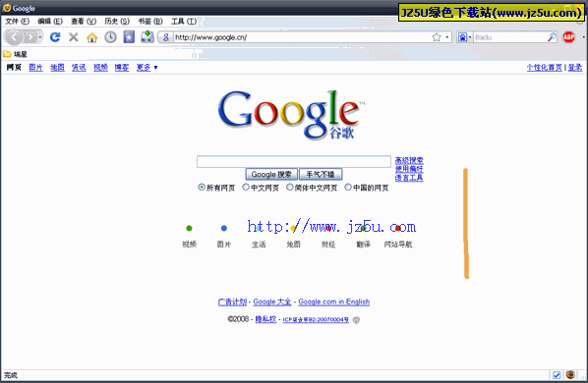Click the Baidu paw search engine icon
This screenshot has width=588, height=383.
pos(462,37)
